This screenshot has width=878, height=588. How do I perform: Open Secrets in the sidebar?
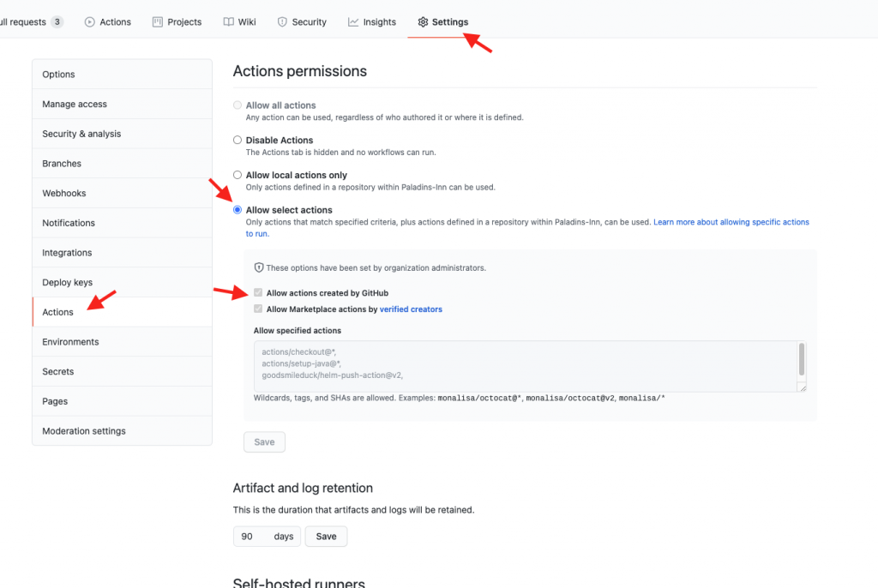[x=122, y=371]
